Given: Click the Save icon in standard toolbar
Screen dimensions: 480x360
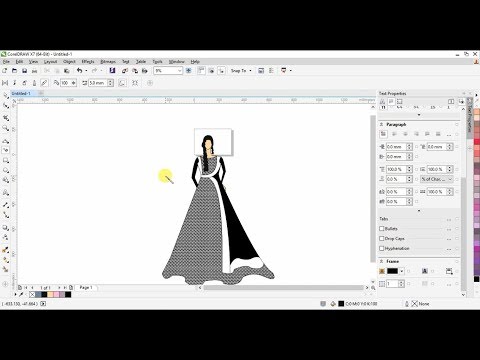Looking at the screenshot, I should click(x=24, y=71).
